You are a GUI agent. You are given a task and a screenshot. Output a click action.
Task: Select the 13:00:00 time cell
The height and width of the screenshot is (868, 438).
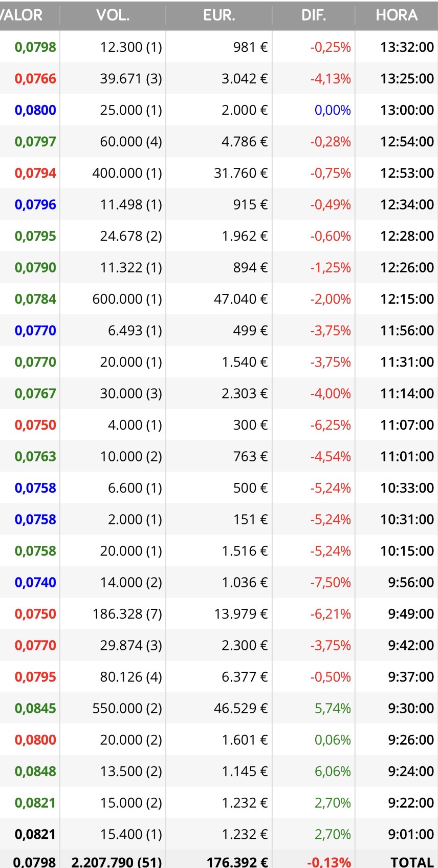(x=407, y=110)
